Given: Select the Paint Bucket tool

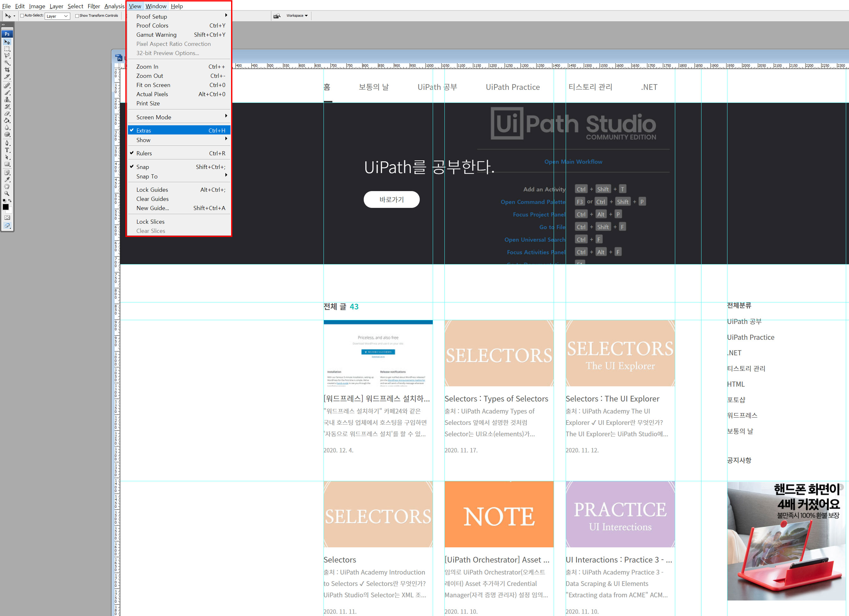Looking at the screenshot, I should tap(7, 121).
